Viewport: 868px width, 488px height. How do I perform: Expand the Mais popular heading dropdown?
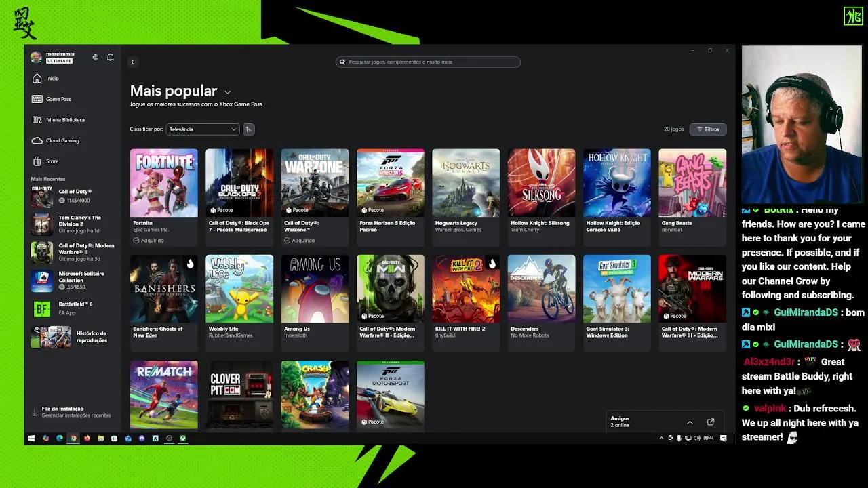point(227,92)
